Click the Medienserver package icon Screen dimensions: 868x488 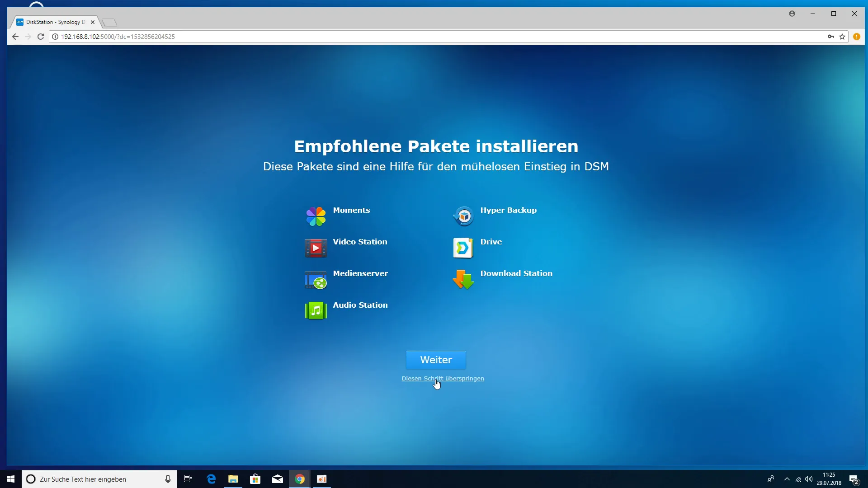click(316, 280)
